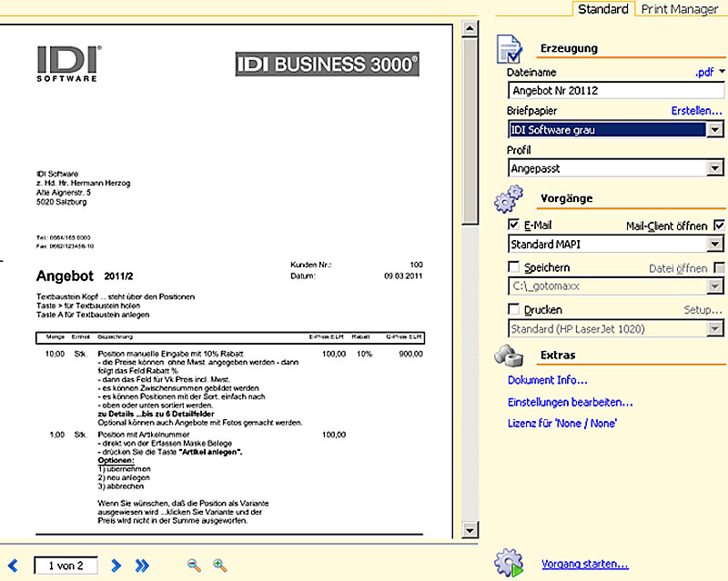Open printer Setup... link

(703, 309)
